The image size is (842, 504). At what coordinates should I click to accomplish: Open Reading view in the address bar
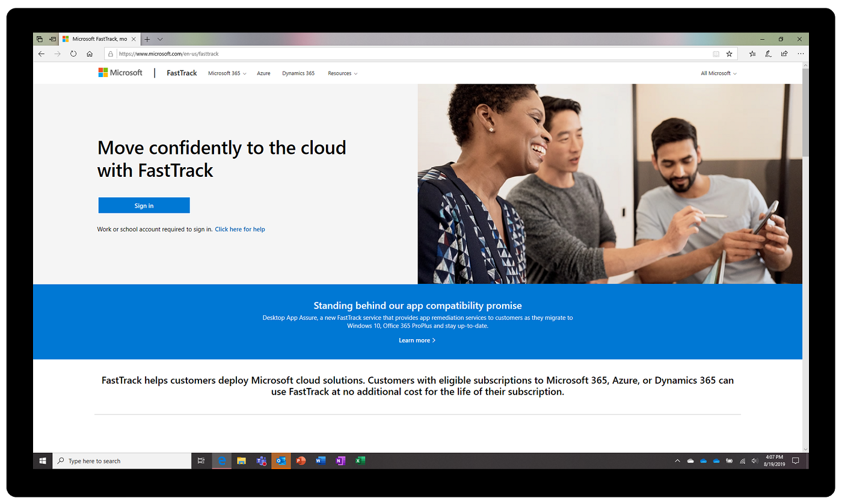coord(716,54)
